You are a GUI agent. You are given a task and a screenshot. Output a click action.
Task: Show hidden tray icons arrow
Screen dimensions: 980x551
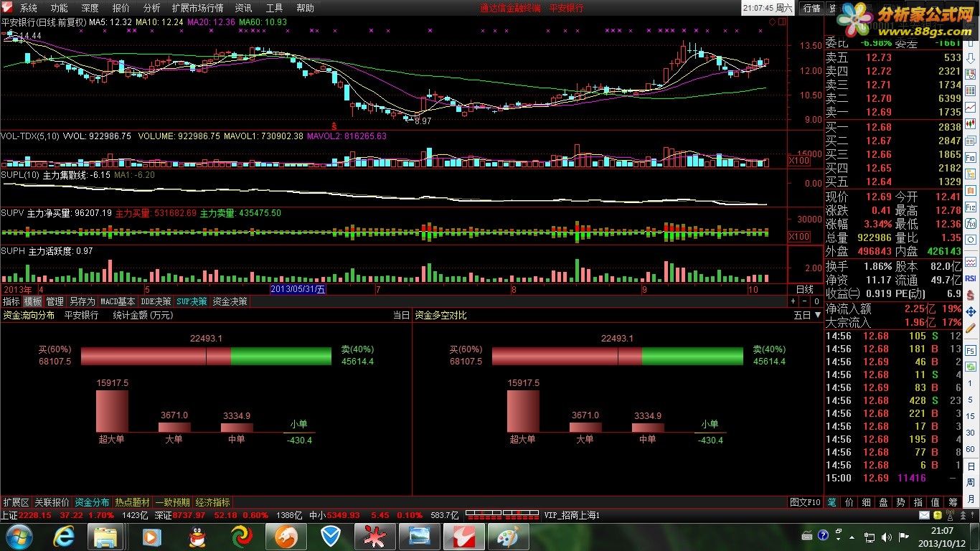[x=852, y=537]
